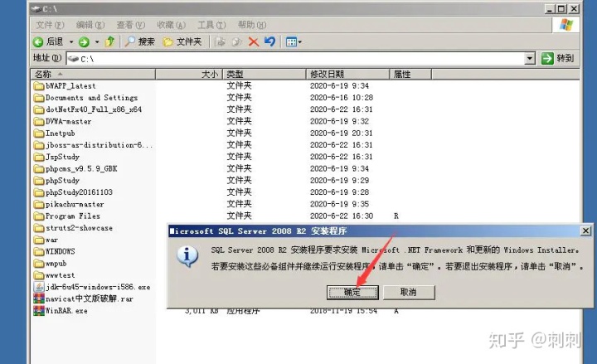
Task: Select the bWAPP_latest folder icon
Action: (39, 85)
